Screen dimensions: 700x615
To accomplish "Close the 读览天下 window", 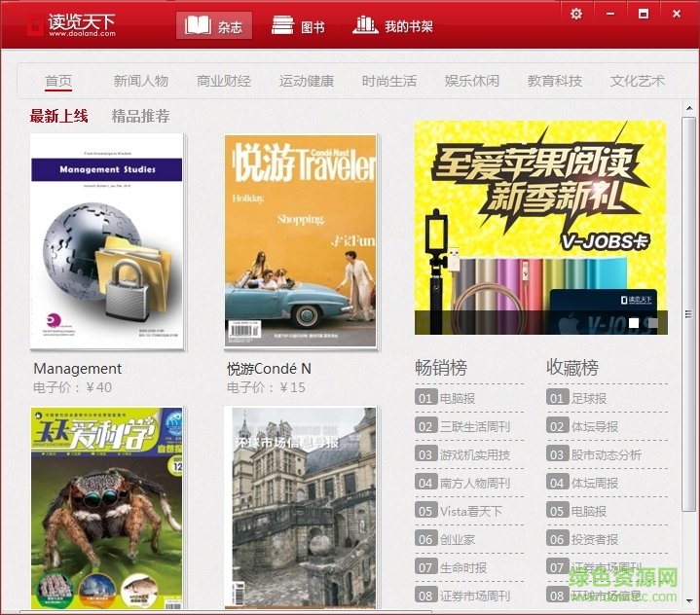I will [x=677, y=14].
